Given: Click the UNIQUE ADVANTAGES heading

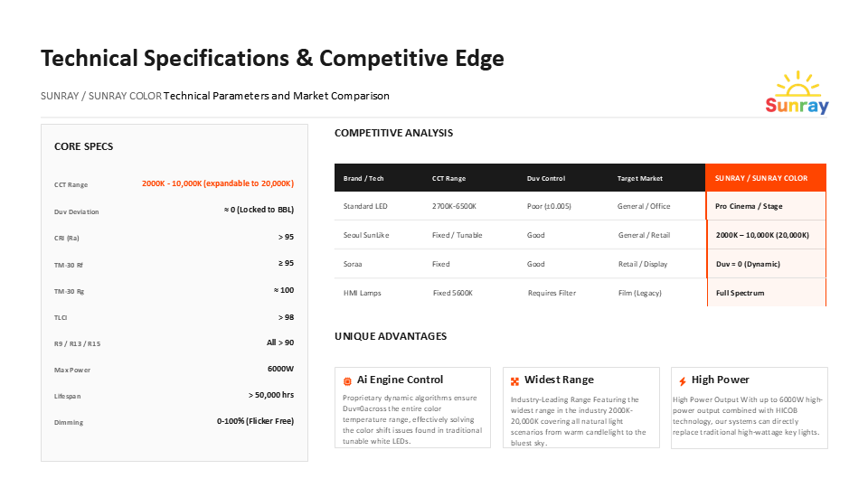Looking at the screenshot, I should point(391,336).
